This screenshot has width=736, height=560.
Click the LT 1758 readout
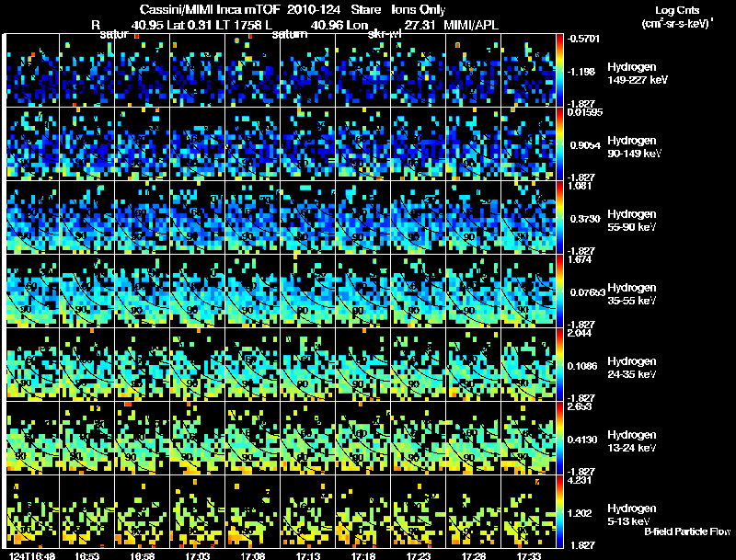click(x=238, y=25)
